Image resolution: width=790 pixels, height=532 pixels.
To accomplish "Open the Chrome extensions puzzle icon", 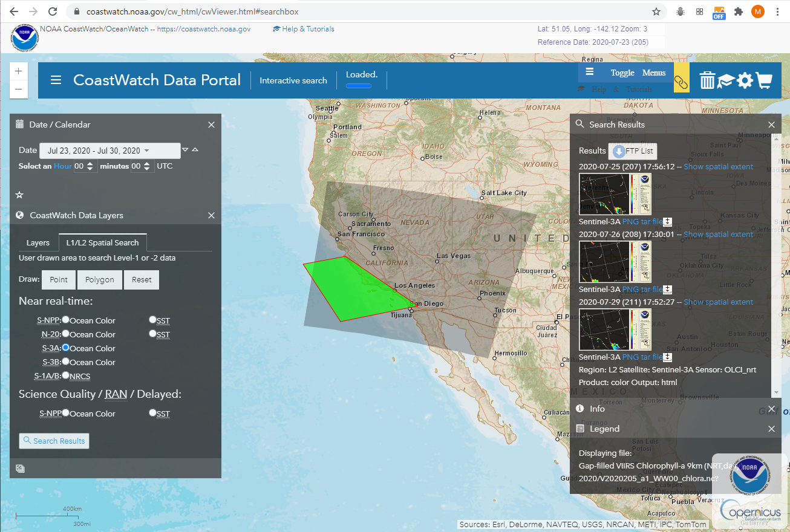I will tap(738, 11).
